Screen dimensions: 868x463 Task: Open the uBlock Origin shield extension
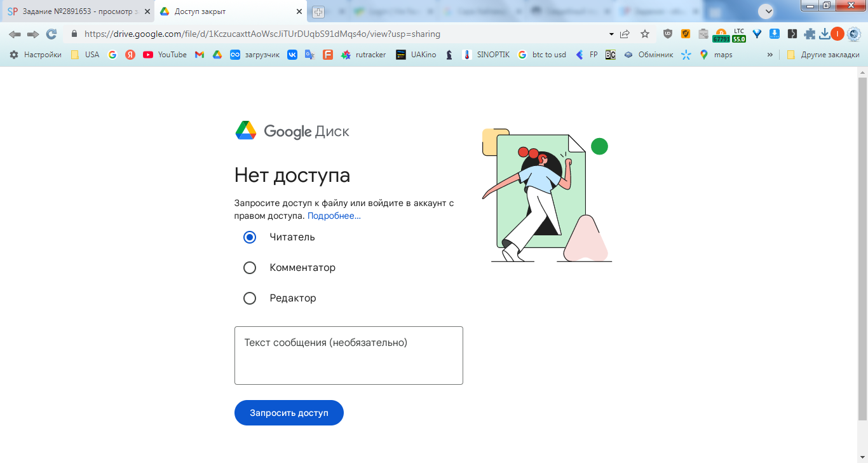click(x=667, y=34)
